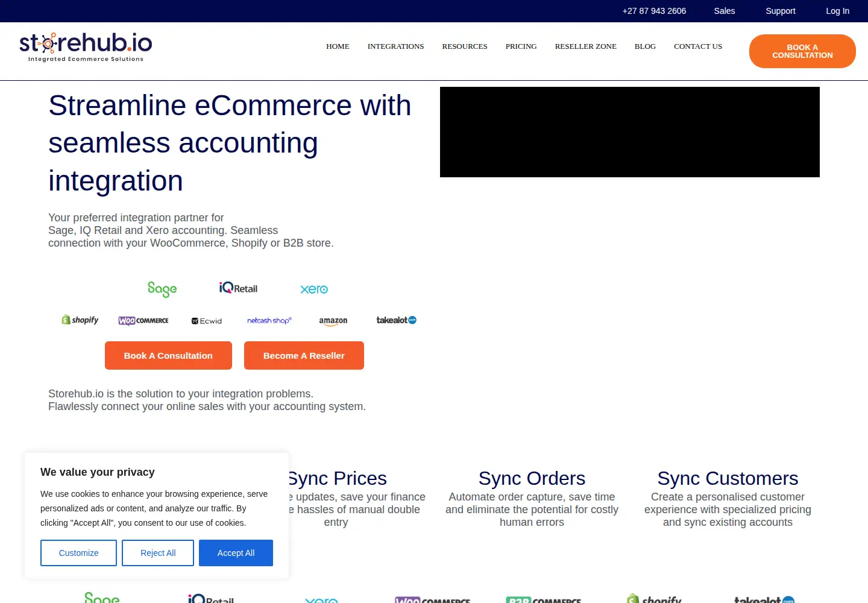The width and height of the screenshot is (868, 603).
Task: Customize cookie preferences
Action: pyautogui.click(x=78, y=553)
